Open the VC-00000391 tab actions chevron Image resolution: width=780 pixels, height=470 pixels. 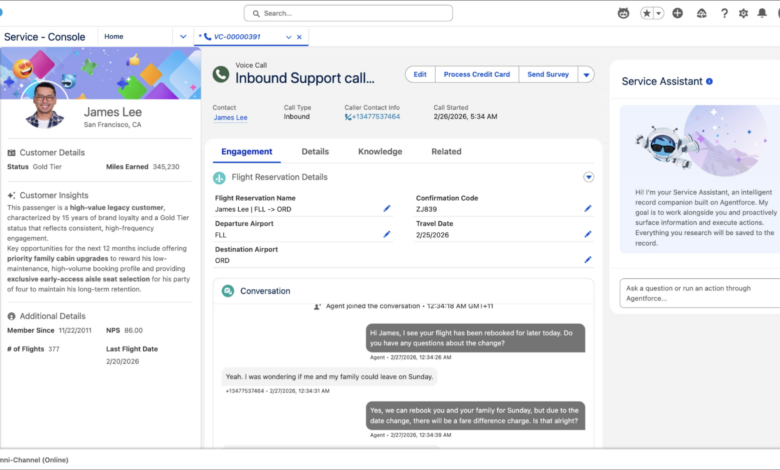point(289,37)
